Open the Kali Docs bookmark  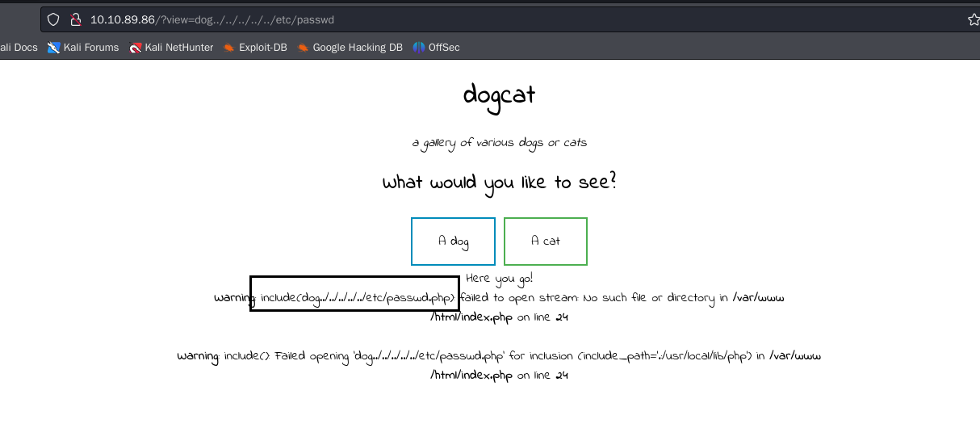(19, 48)
